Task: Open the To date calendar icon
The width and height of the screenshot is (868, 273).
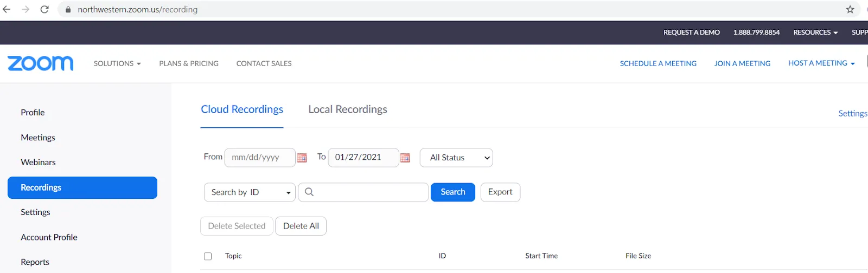Action: (x=405, y=158)
